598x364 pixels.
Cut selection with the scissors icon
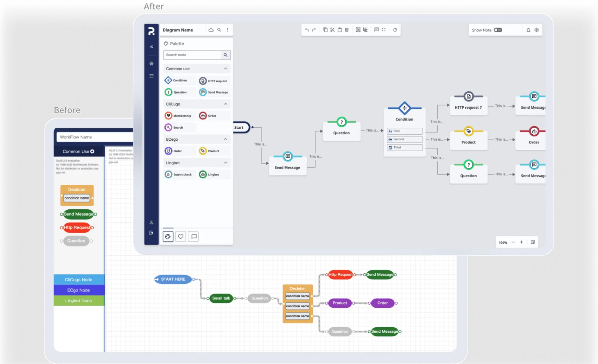(332, 30)
